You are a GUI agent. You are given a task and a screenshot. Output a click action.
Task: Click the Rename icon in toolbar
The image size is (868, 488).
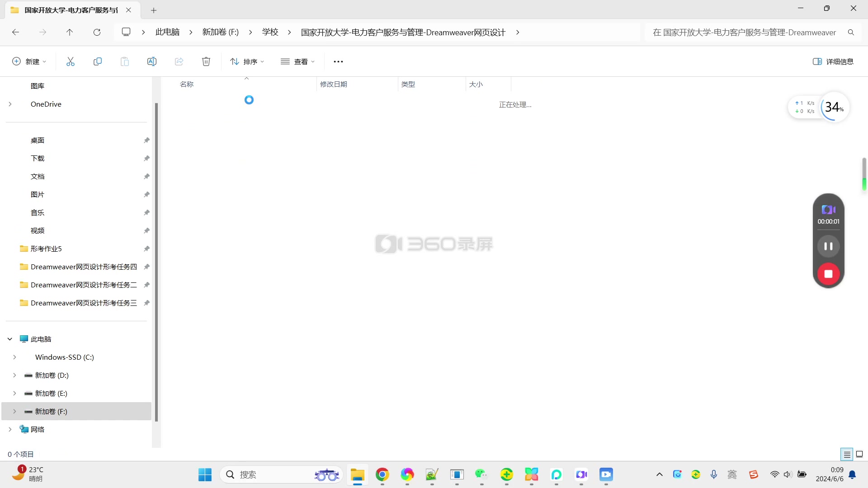pos(152,61)
